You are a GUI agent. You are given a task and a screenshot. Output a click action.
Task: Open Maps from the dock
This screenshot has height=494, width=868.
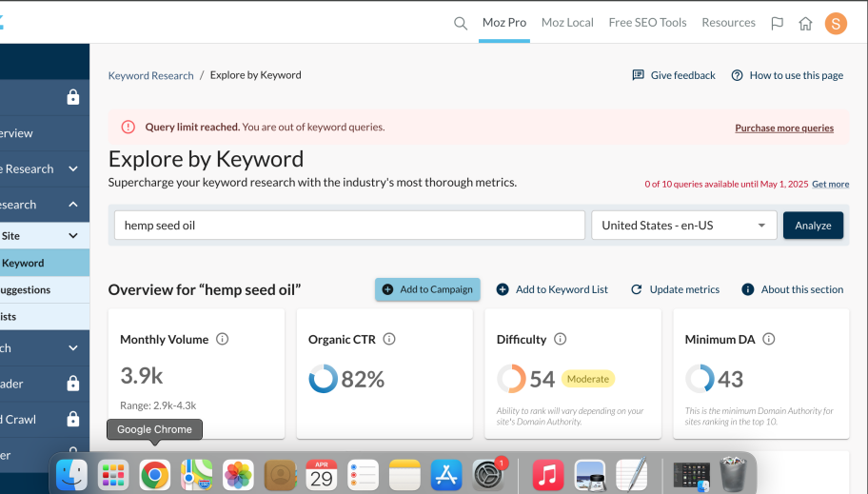[196, 475]
